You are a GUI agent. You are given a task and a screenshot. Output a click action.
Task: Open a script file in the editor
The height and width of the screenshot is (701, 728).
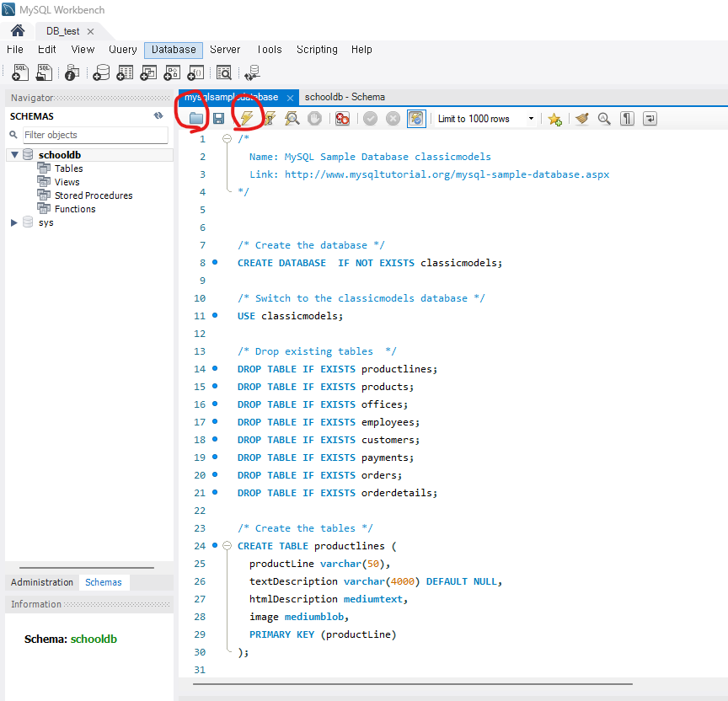(196, 119)
